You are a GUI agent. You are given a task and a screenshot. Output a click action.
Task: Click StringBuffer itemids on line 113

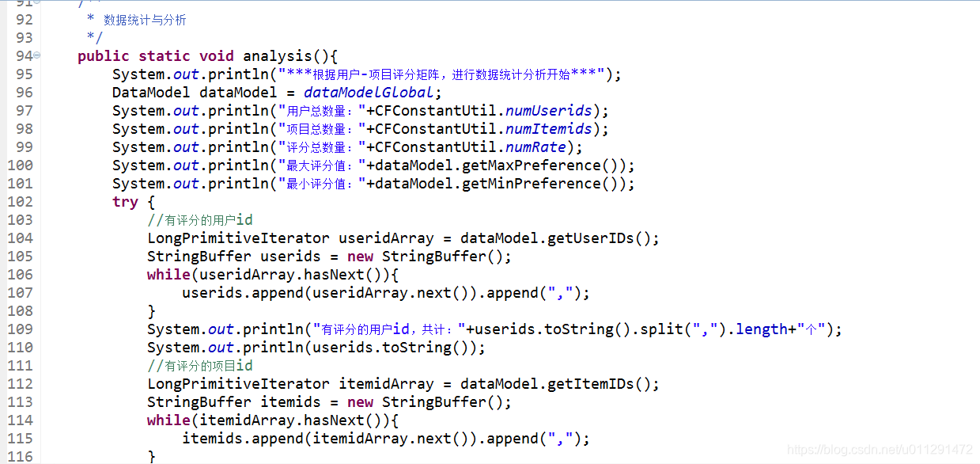pos(234,402)
